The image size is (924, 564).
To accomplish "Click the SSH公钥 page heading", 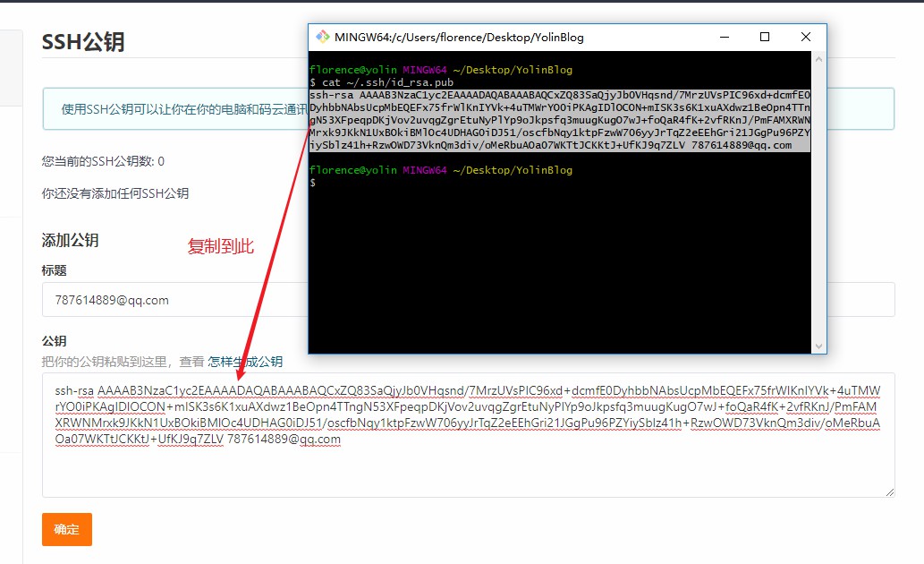I will [83, 42].
